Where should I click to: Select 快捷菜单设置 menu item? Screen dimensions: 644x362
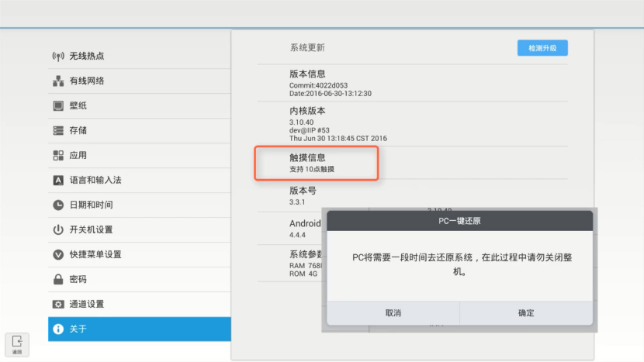tap(139, 255)
